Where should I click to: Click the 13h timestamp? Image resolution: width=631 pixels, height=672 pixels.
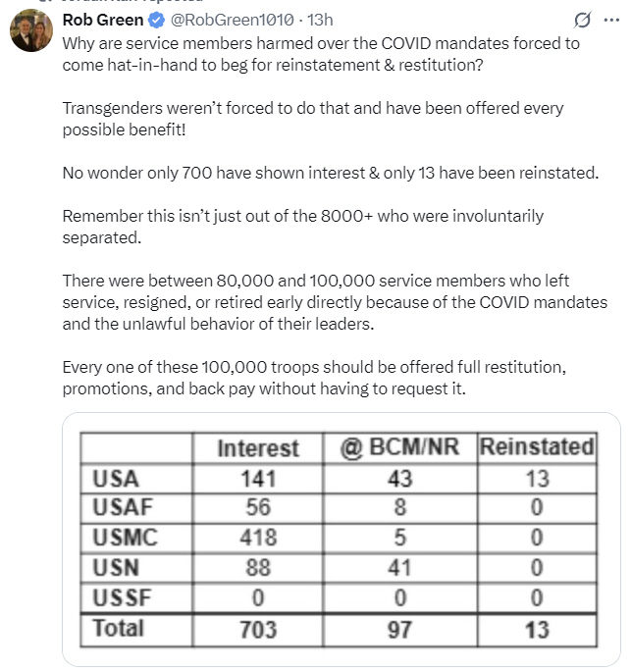tap(320, 20)
